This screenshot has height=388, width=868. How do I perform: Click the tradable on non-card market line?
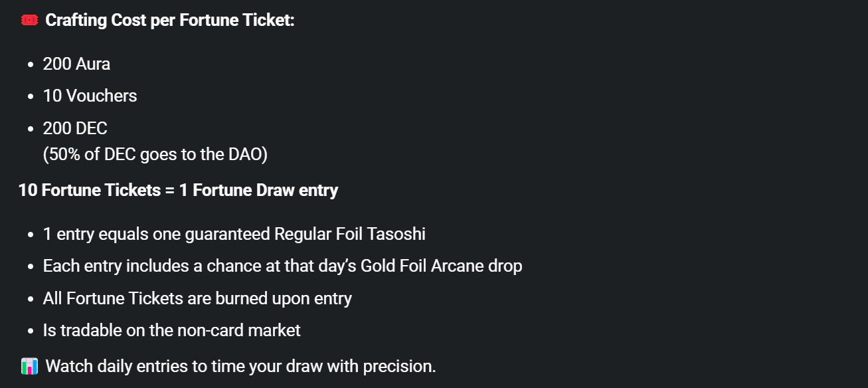click(172, 330)
